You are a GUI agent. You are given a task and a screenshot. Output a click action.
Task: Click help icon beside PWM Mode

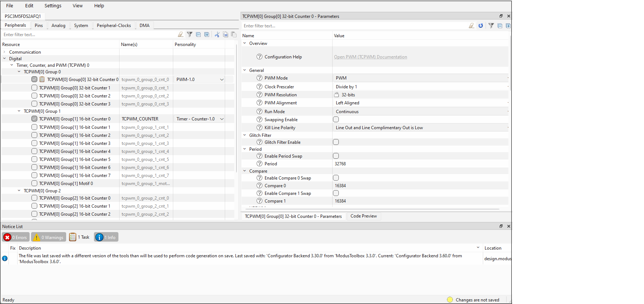(260, 78)
